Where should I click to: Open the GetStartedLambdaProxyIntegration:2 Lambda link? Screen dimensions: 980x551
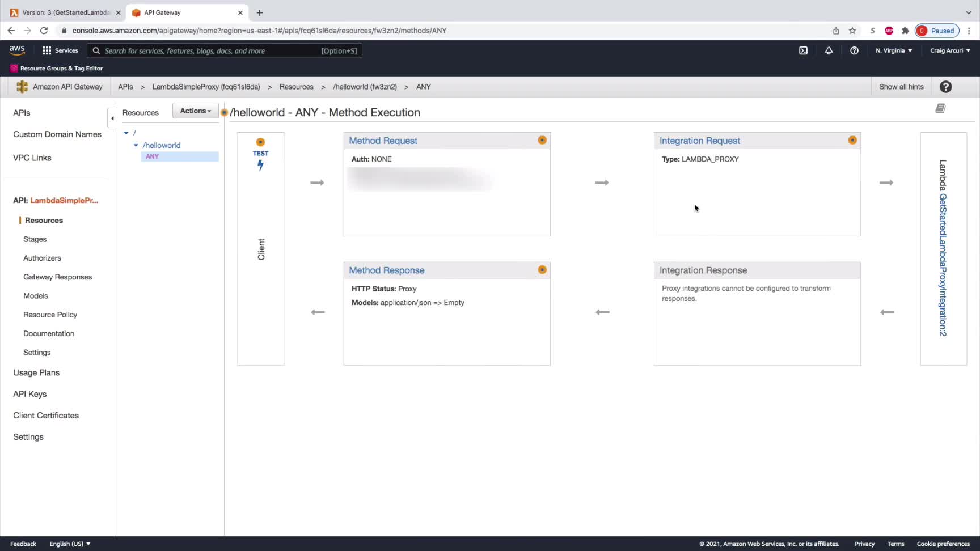pyautogui.click(x=943, y=265)
